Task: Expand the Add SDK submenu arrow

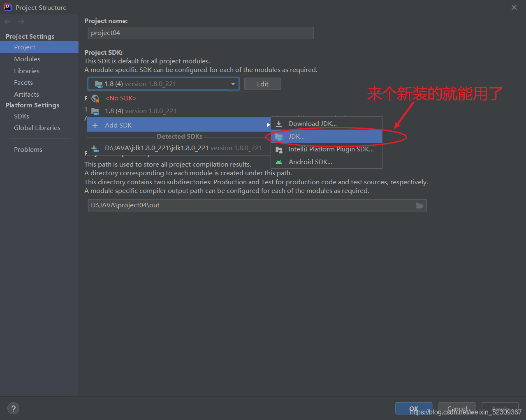Action: [x=268, y=125]
